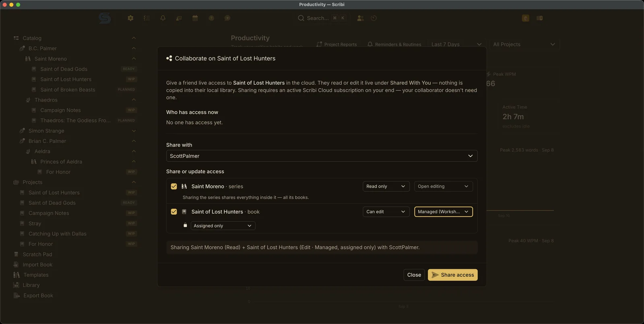Open the Last 7 Days range dropdown
The width and height of the screenshot is (644, 324).
pyautogui.click(x=456, y=44)
